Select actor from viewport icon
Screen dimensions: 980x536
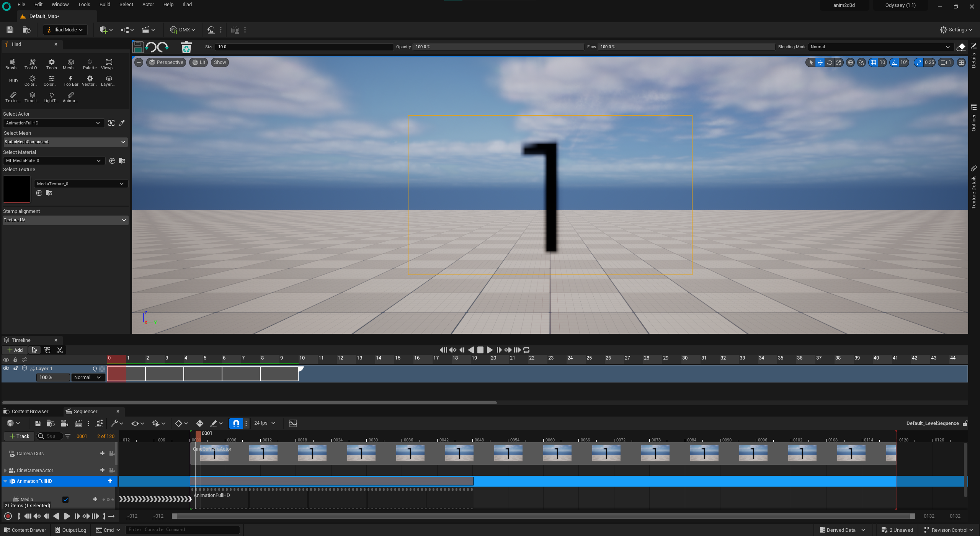coord(111,123)
